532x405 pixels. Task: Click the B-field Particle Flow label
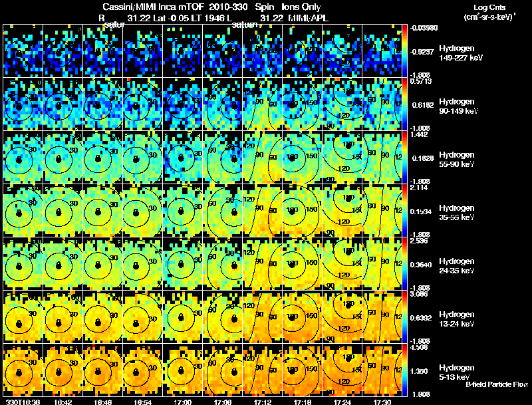497,384
